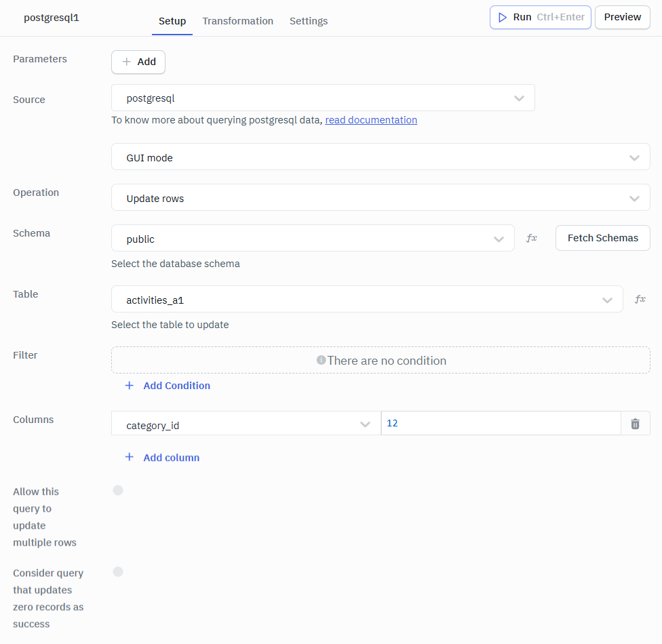
Task: Click the fx icon beside the Schema dropdown
Action: pyautogui.click(x=532, y=237)
